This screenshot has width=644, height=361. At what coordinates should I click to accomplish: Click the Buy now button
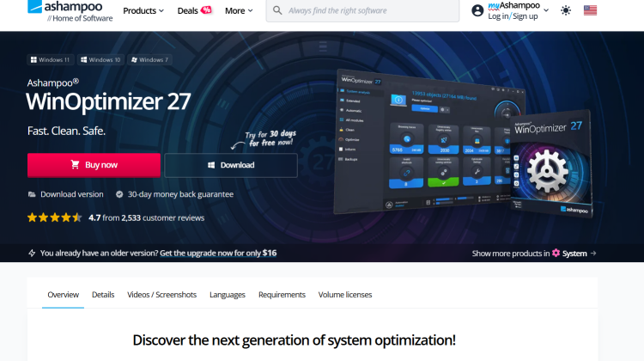[94, 165]
